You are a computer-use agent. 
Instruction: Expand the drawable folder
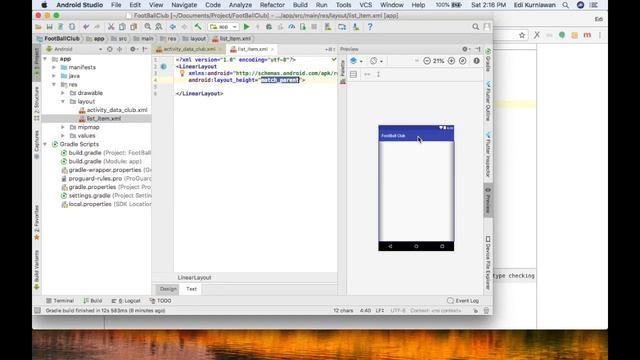coord(63,93)
